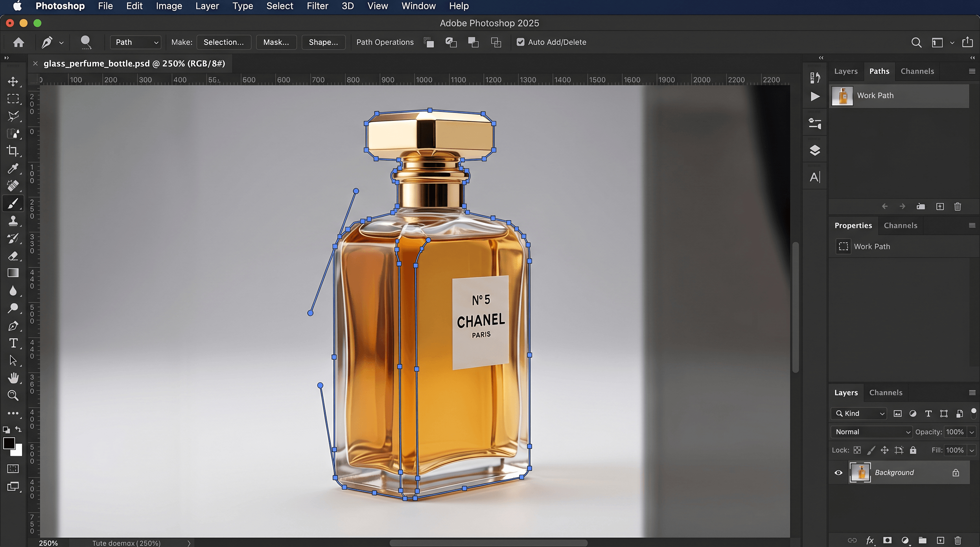Select the Hand tool
980x547 pixels.
13,378
